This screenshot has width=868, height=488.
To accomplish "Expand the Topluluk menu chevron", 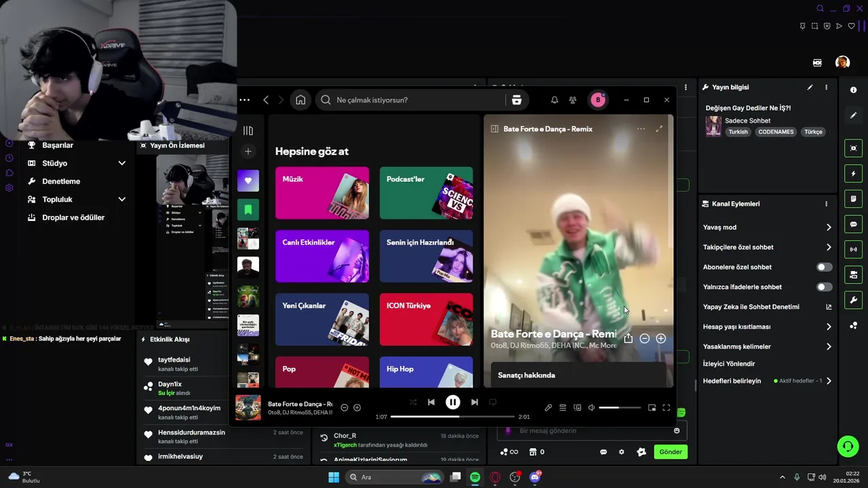I will 122,199.
